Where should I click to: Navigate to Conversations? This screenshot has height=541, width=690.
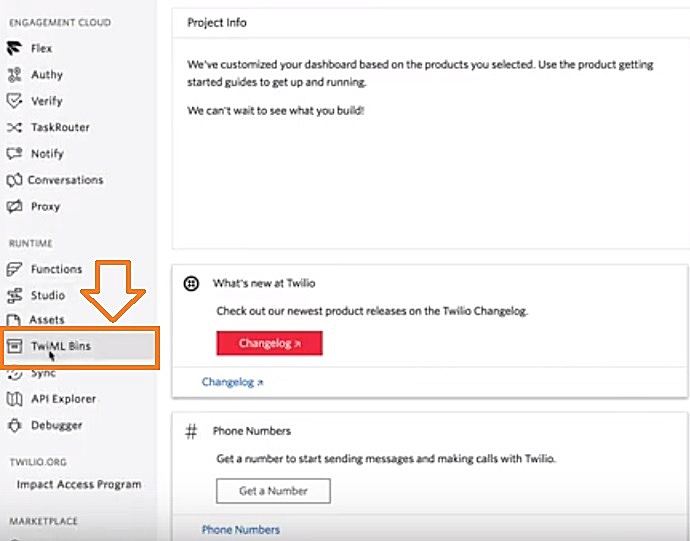pyautogui.click(x=66, y=180)
